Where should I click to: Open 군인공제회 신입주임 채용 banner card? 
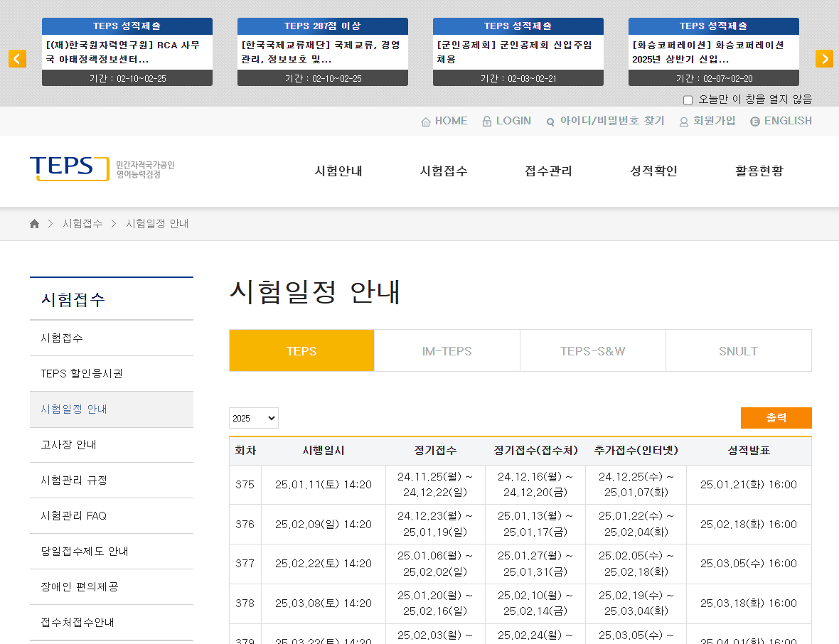pos(518,52)
